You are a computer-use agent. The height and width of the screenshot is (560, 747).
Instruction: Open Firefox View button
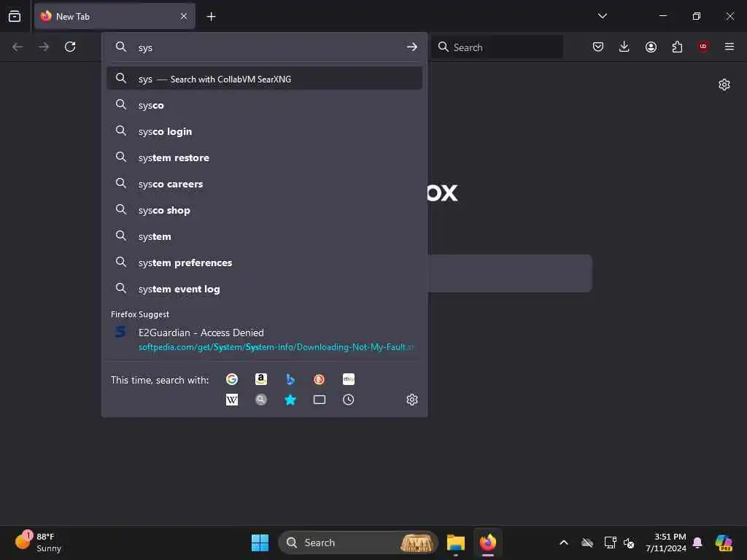pyautogui.click(x=15, y=16)
